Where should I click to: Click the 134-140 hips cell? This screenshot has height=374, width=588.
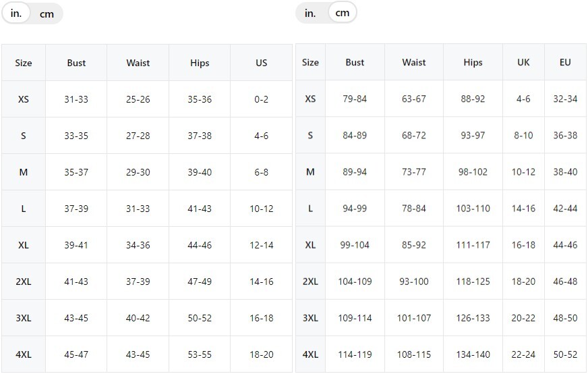[473, 354]
